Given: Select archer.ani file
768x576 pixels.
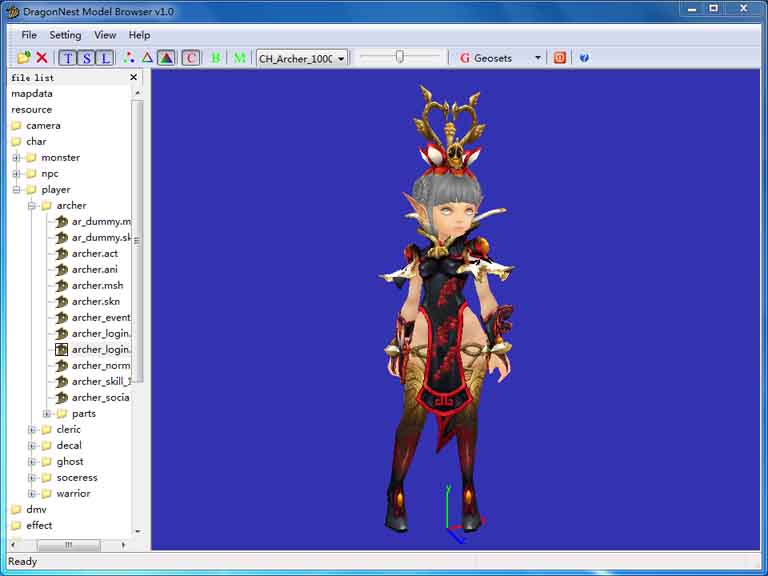Looking at the screenshot, I should 95,269.
